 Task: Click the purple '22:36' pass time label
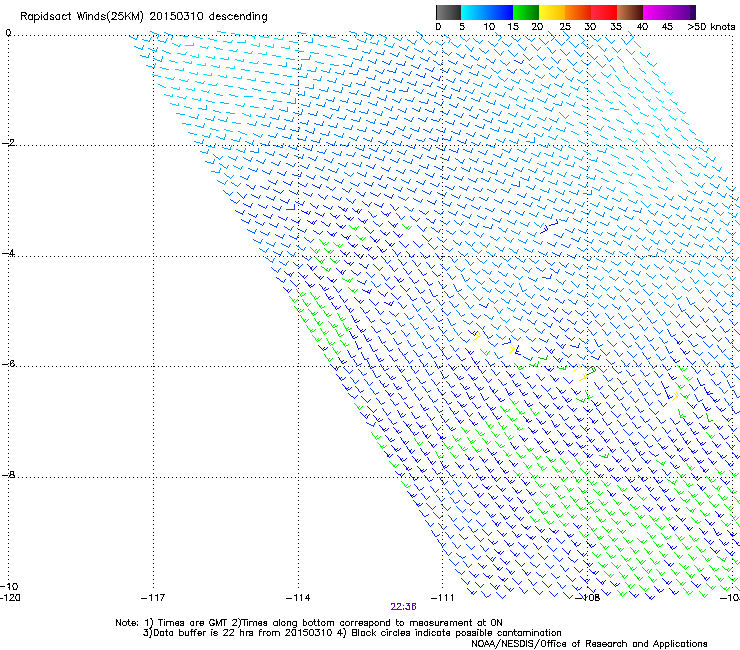pos(403,607)
